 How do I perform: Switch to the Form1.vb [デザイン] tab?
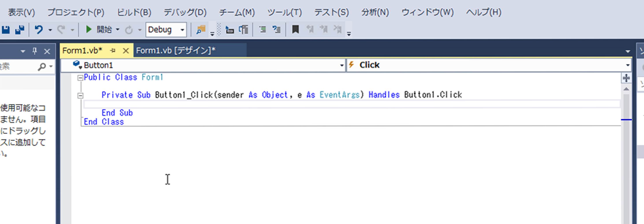click(176, 51)
